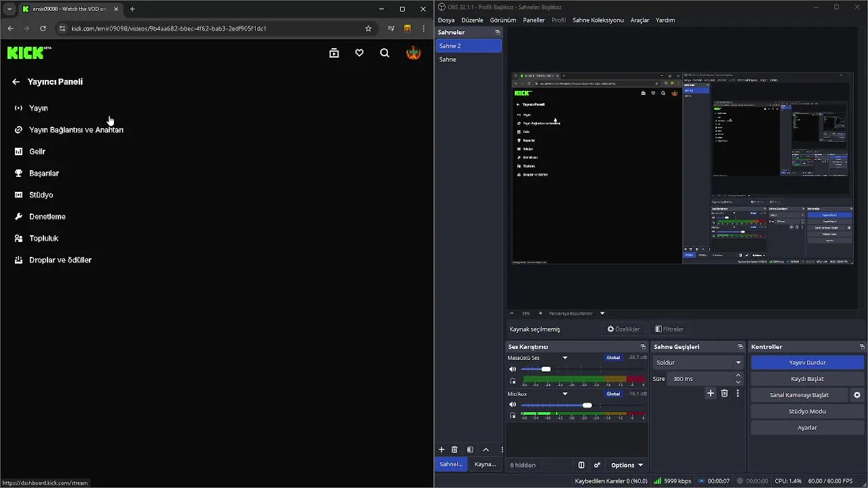Open transition properties three-dot menu
Screen dimensions: 868x488
click(x=738, y=393)
